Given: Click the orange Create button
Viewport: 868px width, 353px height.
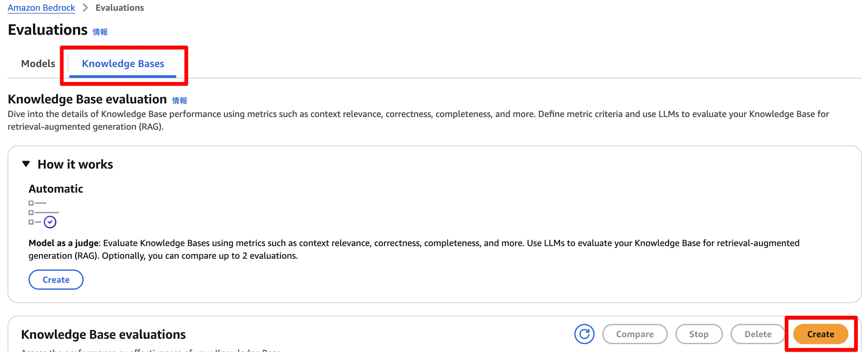Looking at the screenshot, I should click(820, 334).
